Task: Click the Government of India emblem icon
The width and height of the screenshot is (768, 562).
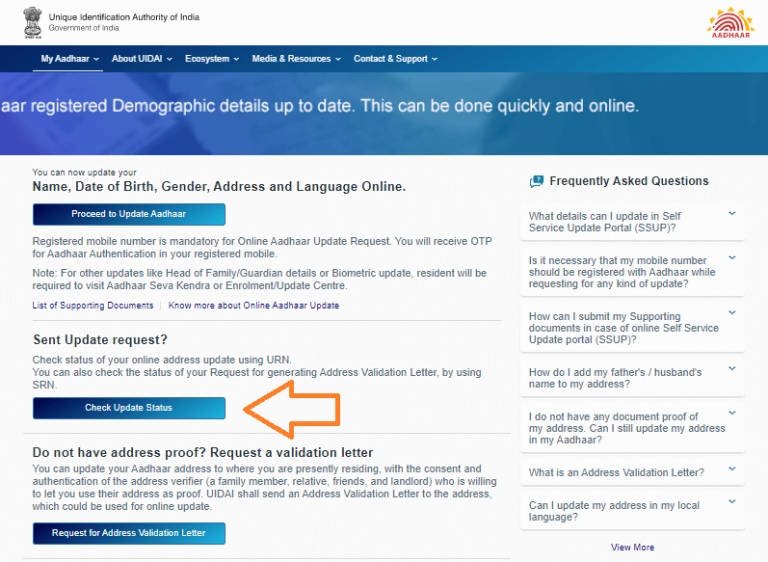Action: (33, 22)
